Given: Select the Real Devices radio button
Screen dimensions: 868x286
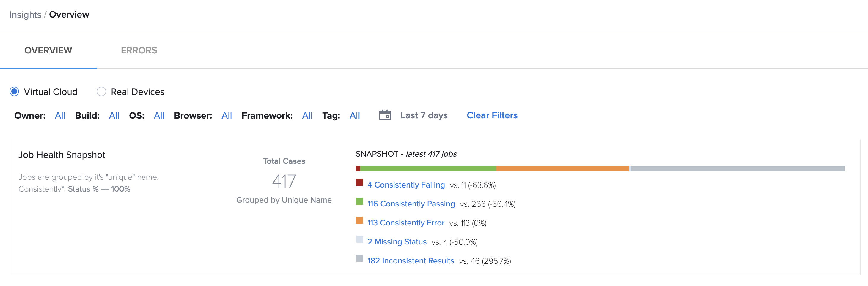Looking at the screenshot, I should [x=101, y=91].
